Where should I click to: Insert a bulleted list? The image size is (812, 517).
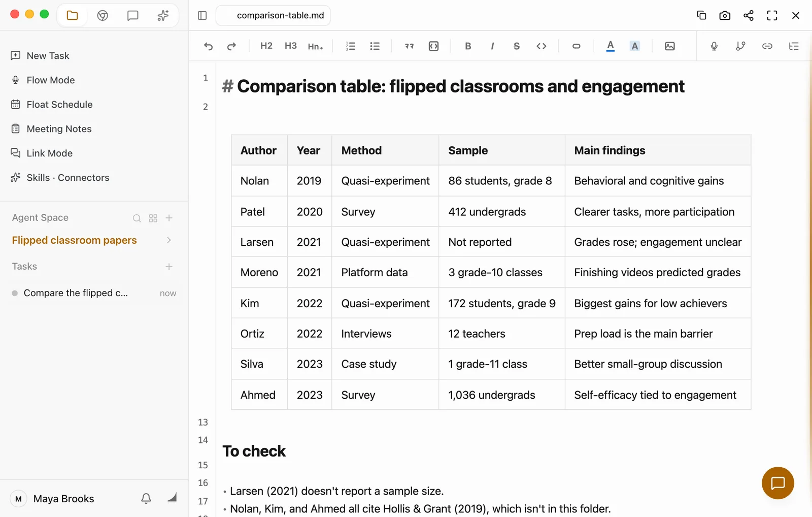coord(375,46)
